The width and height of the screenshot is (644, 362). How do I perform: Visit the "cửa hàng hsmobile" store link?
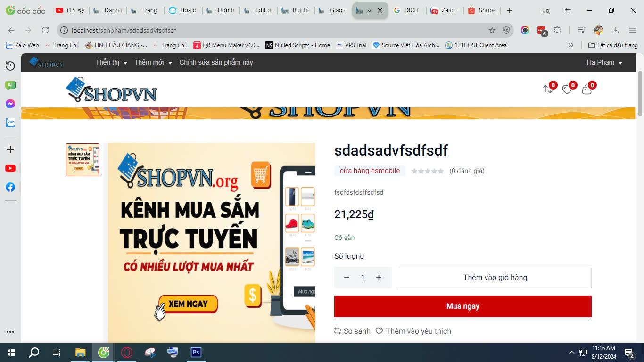tap(370, 171)
